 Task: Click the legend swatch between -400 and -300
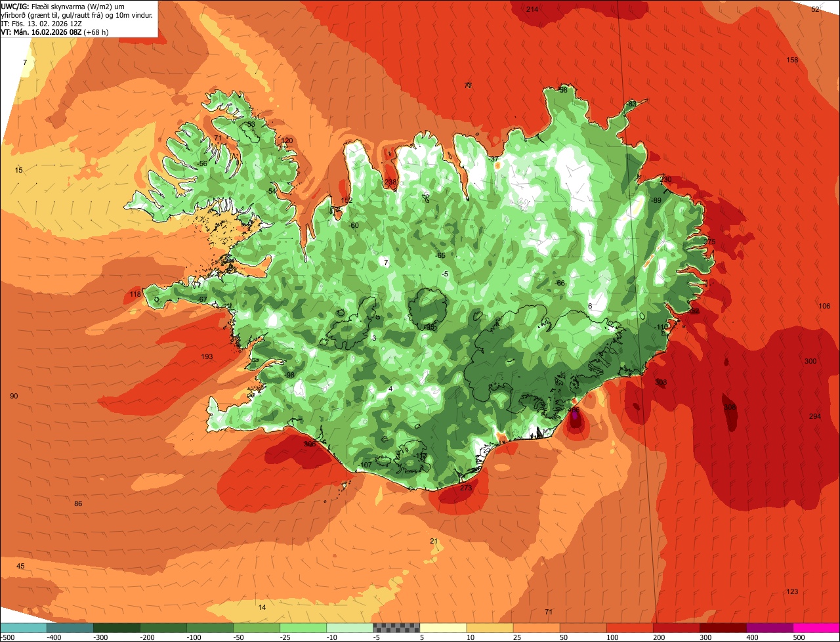coord(70,628)
